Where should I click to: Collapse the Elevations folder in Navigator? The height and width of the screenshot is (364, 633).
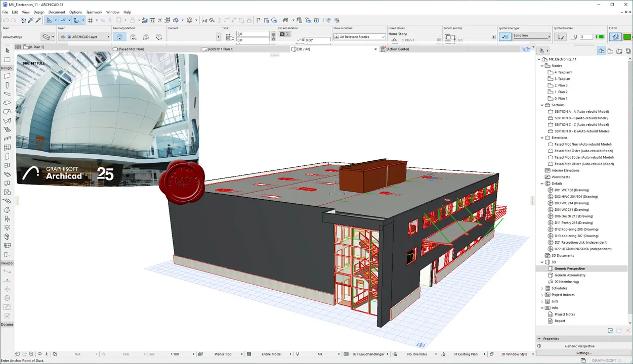(x=542, y=138)
